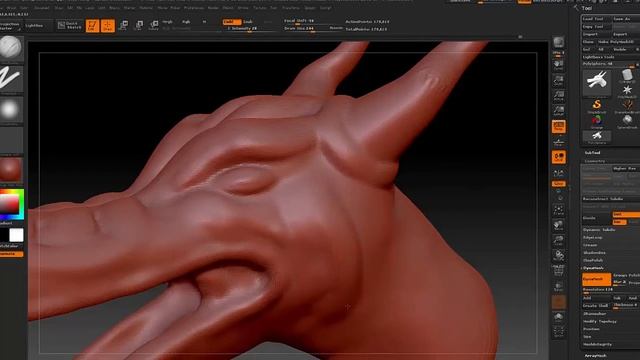Select the Move transform icon

click(123, 26)
